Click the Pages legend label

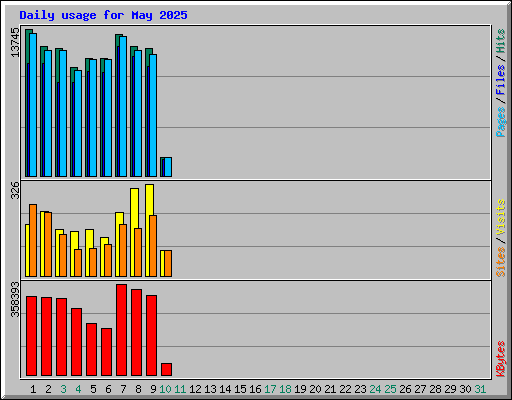(500, 122)
